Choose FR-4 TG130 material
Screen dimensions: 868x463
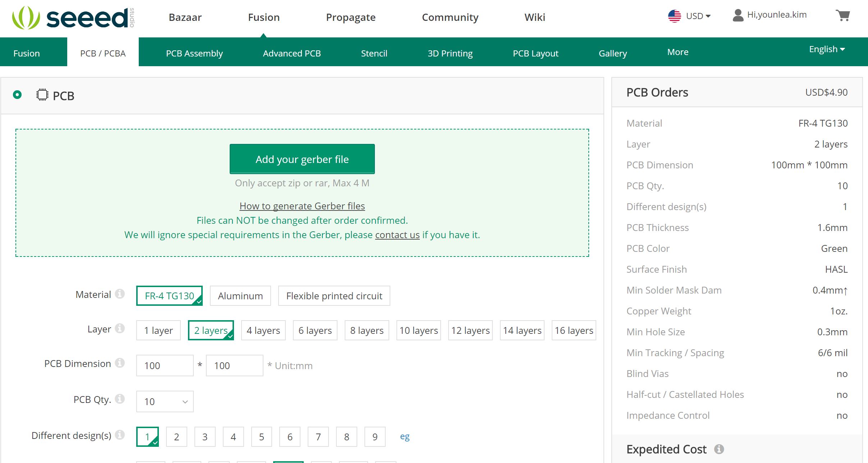point(169,296)
